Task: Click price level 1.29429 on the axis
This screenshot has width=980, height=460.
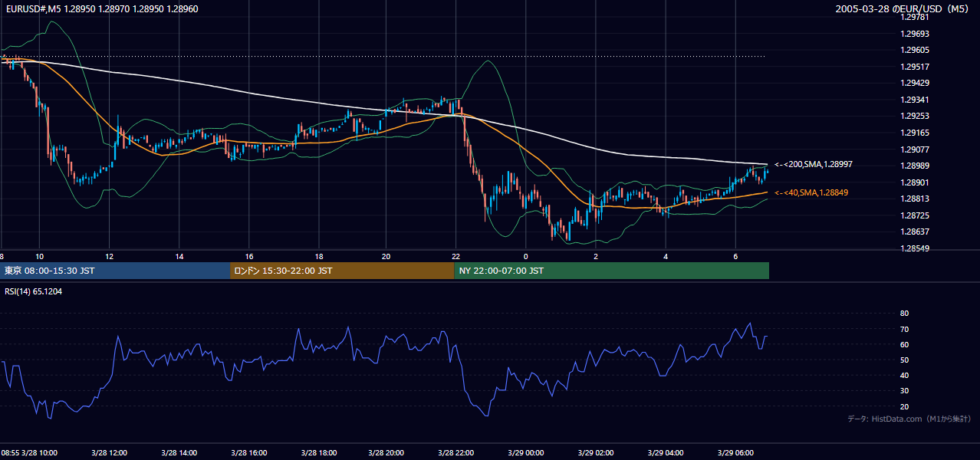Action: (x=915, y=83)
